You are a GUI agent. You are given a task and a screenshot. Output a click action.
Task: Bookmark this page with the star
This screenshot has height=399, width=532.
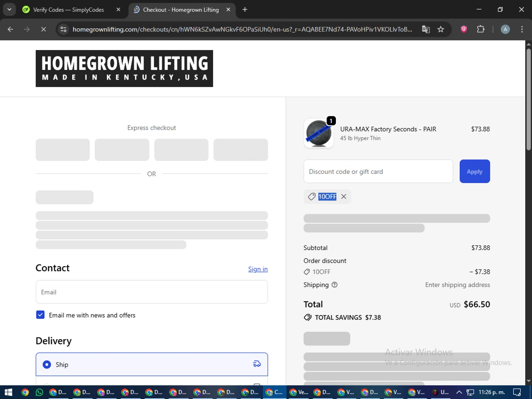pos(441,29)
